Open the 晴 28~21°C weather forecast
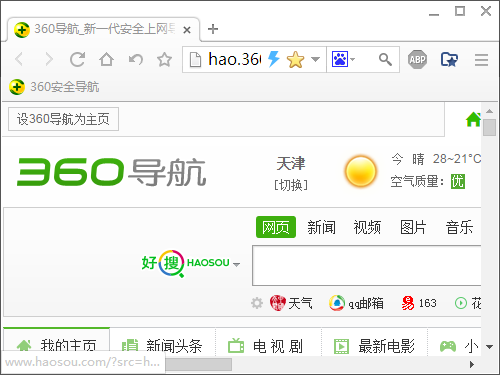 click(447, 159)
